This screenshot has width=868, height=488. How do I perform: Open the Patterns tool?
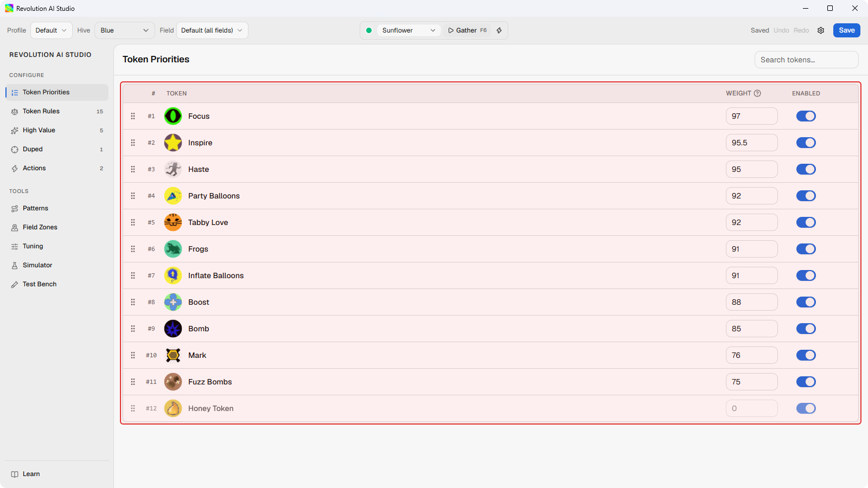(57, 208)
